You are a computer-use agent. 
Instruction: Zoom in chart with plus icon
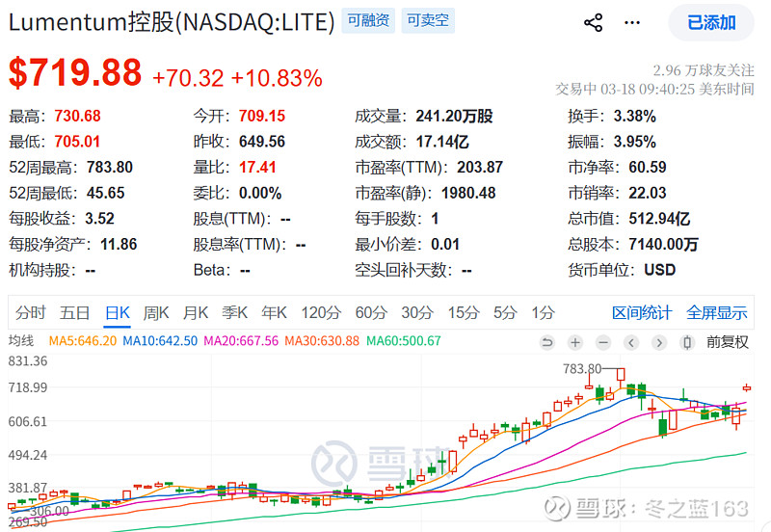(x=574, y=342)
